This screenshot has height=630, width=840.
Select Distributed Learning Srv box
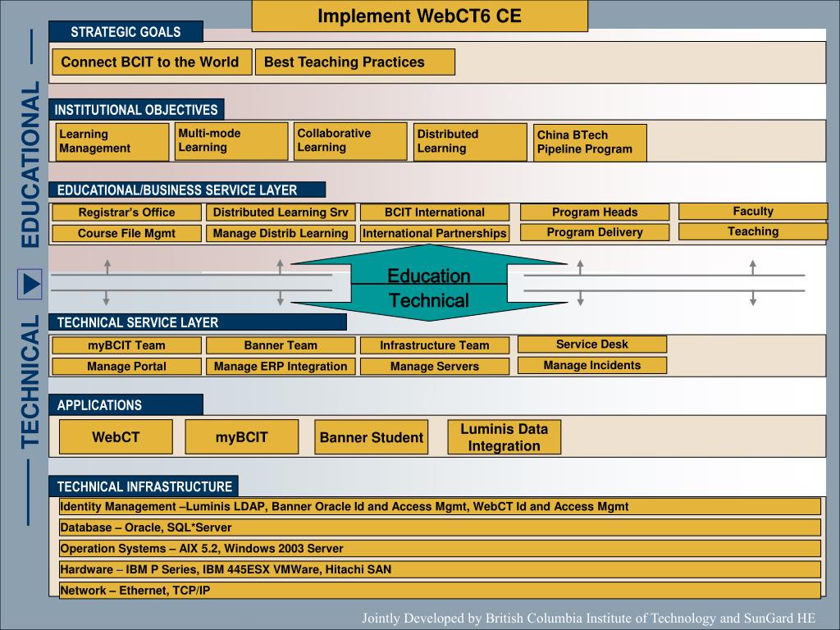click(281, 212)
